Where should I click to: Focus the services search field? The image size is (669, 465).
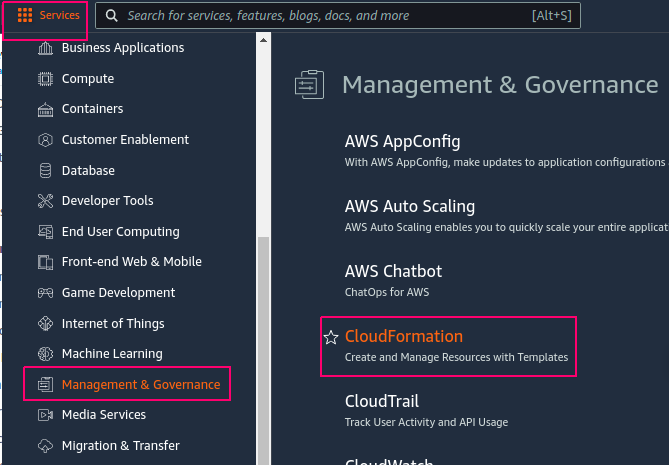point(337,16)
